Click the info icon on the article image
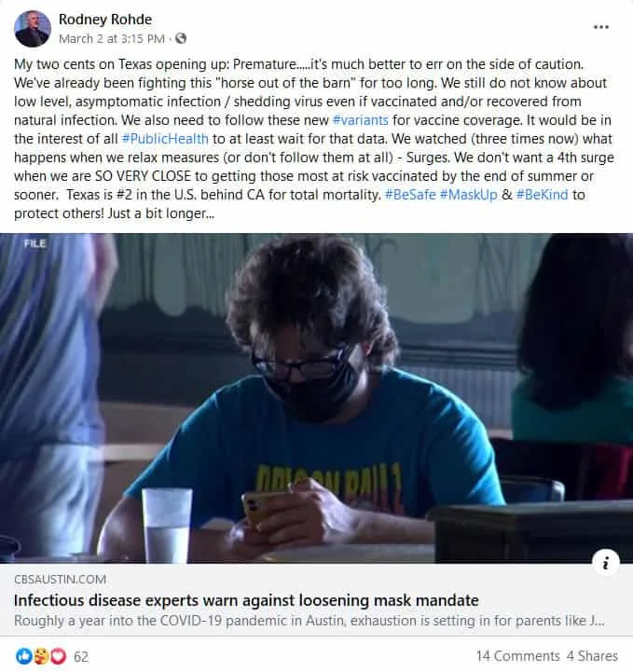 click(606, 563)
